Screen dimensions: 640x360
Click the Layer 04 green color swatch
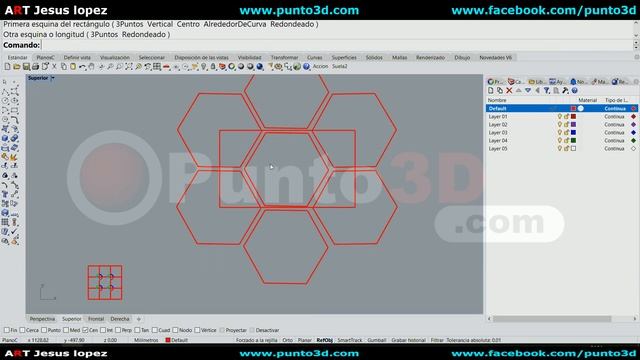pyautogui.click(x=573, y=140)
